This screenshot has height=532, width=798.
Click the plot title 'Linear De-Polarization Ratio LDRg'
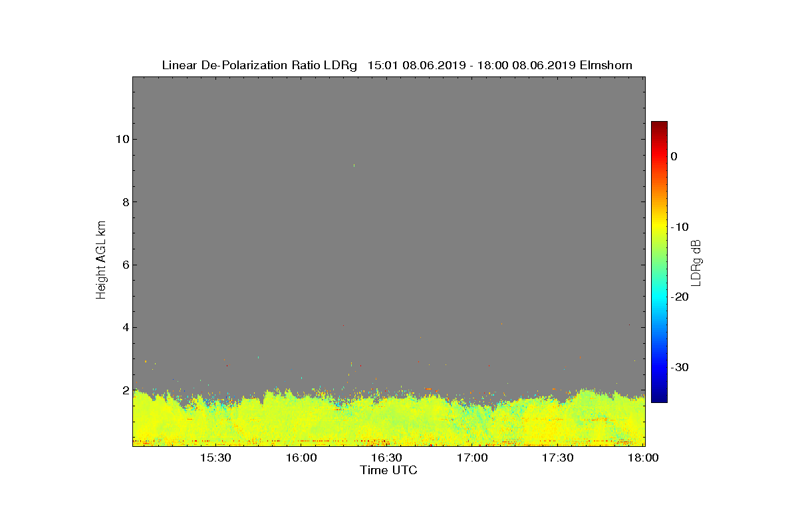260,65
